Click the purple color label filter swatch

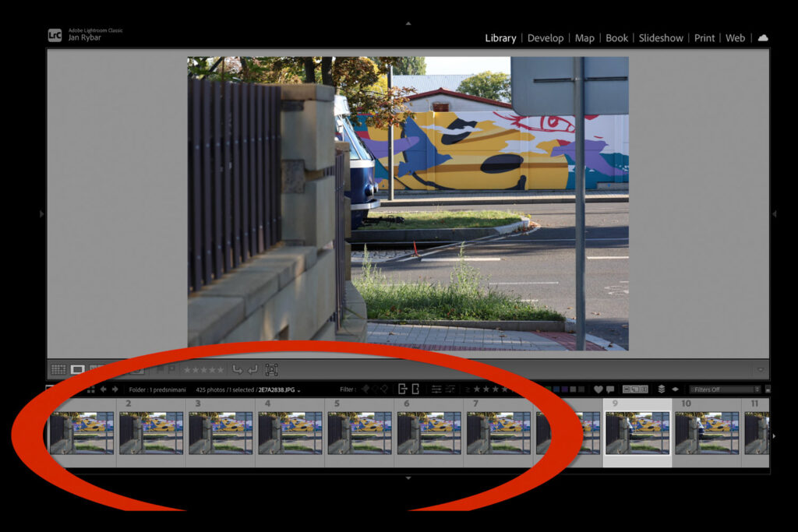coord(565,389)
